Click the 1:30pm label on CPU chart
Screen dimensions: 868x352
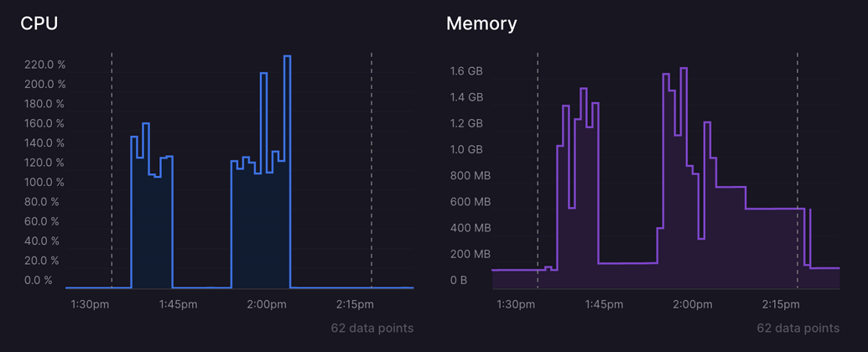(90, 304)
